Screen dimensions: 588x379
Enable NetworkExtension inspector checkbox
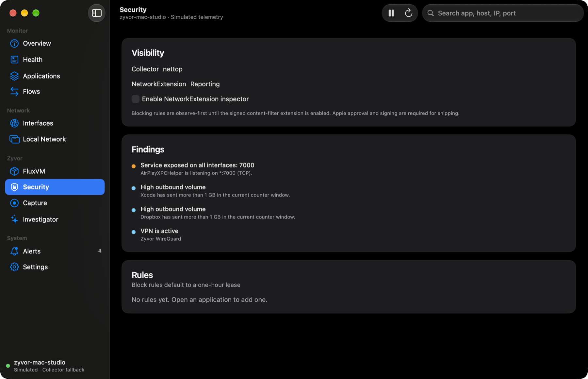[136, 99]
